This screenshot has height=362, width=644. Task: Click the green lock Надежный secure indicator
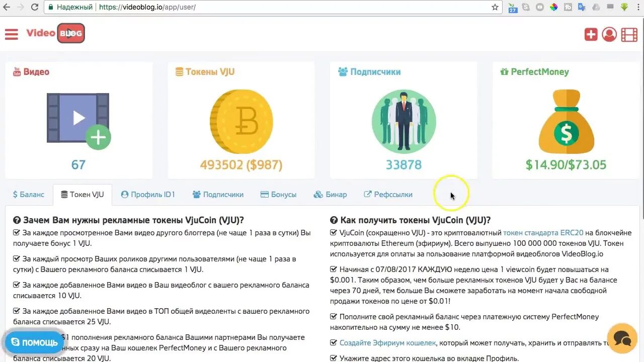[70, 7]
